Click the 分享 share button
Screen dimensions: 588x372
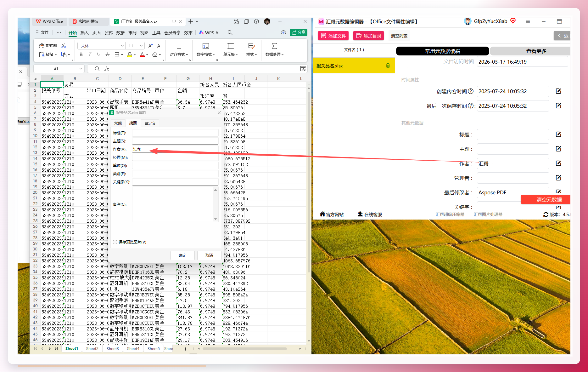(x=299, y=32)
